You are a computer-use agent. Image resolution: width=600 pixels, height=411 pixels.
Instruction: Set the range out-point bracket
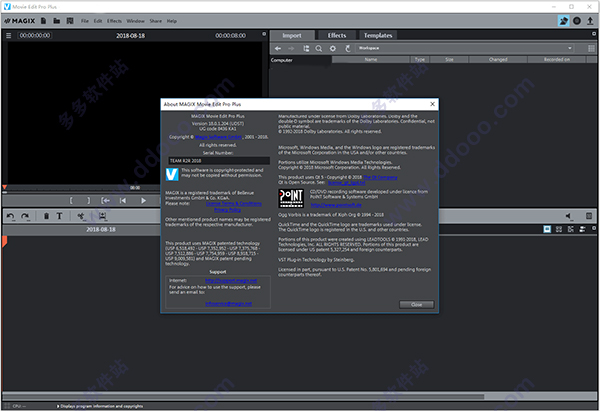pyautogui.click(x=89, y=201)
